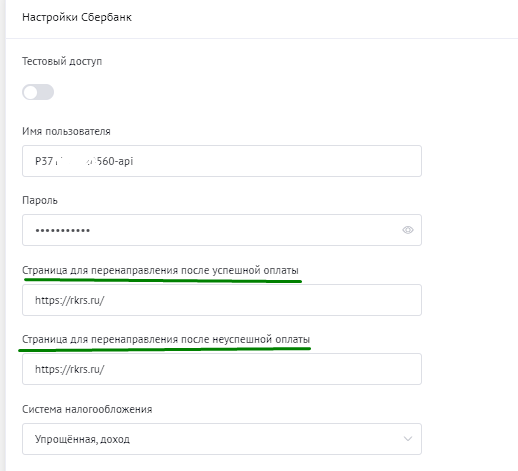
Task: Edit the successful payment redirect URL field
Action: tap(222, 300)
